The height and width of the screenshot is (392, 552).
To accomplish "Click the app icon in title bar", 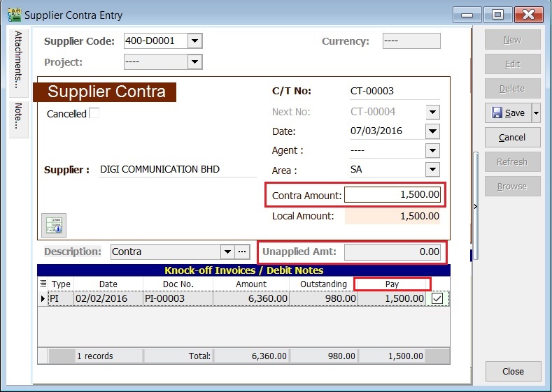I will [13, 15].
